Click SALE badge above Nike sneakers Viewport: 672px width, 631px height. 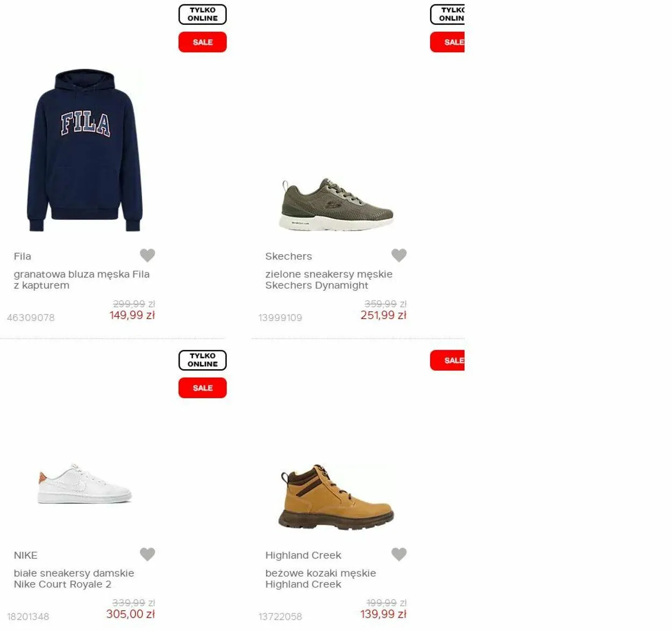pyautogui.click(x=203, y=388)
